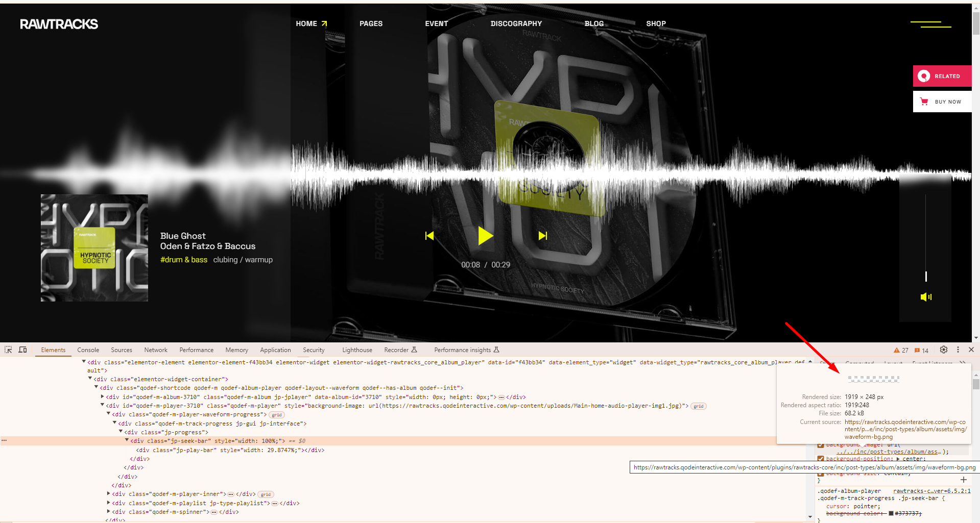Click the grid badge on qodef-m-player-3710 div

(698, 406)
